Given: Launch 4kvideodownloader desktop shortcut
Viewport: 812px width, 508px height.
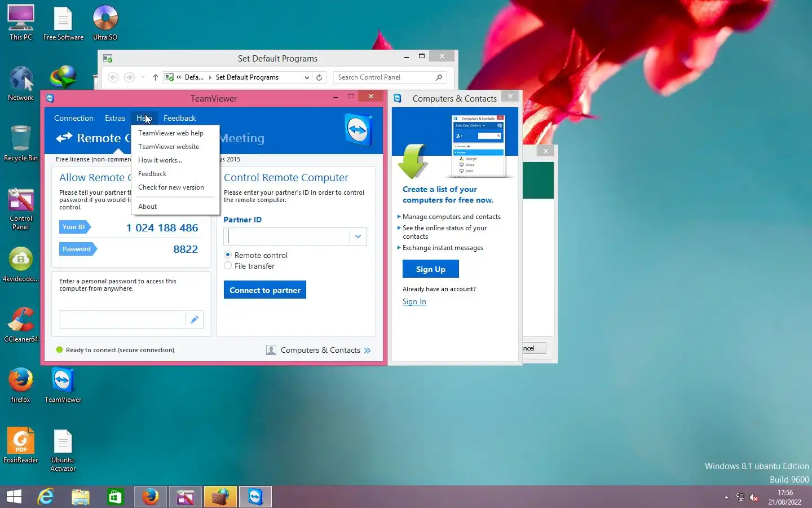Looking at the screenshot, I should click(21, 264).
